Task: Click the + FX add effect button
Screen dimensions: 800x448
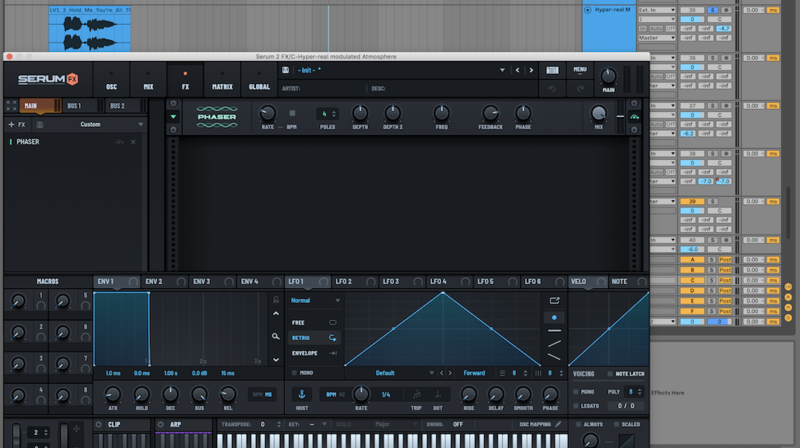Action: (x=17, y=125)
